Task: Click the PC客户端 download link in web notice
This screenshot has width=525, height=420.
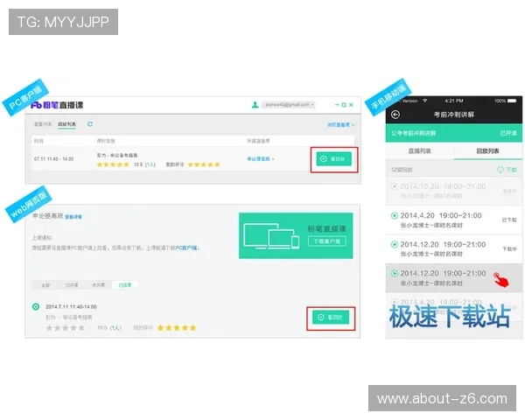Action: [x=187, y=248]
